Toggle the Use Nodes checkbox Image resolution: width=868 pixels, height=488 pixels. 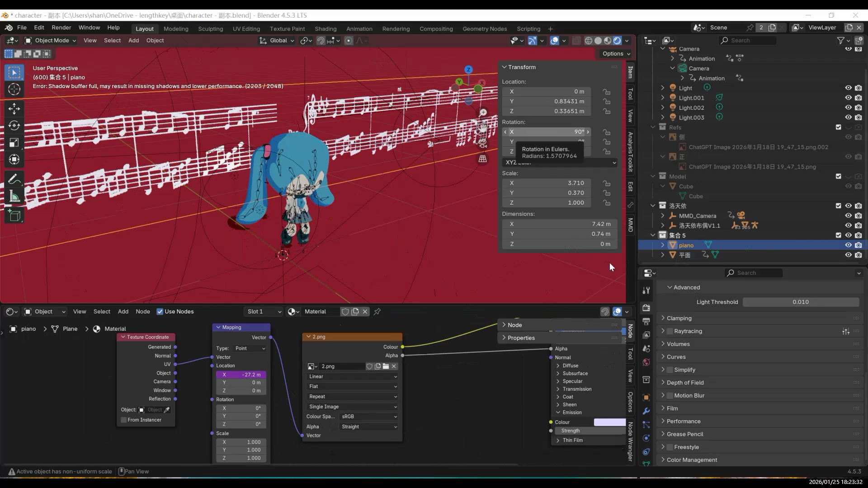[x=160, y=312]
